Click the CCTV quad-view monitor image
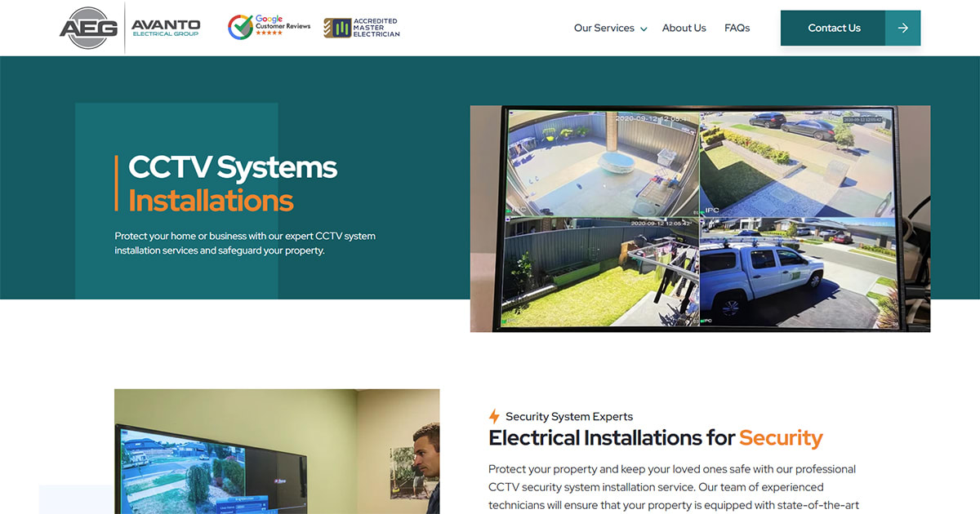 coord(700,218)
